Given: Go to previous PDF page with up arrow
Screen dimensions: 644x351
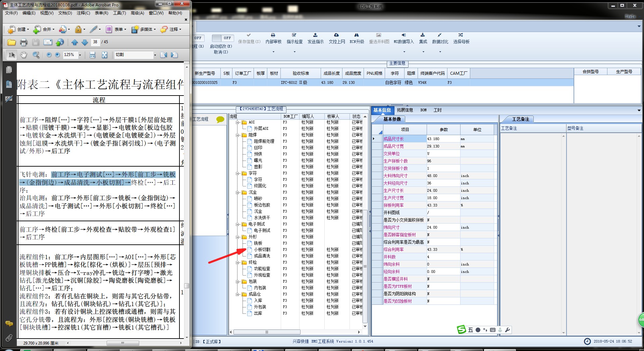Looking at the screenshot, I should point(74,42).
